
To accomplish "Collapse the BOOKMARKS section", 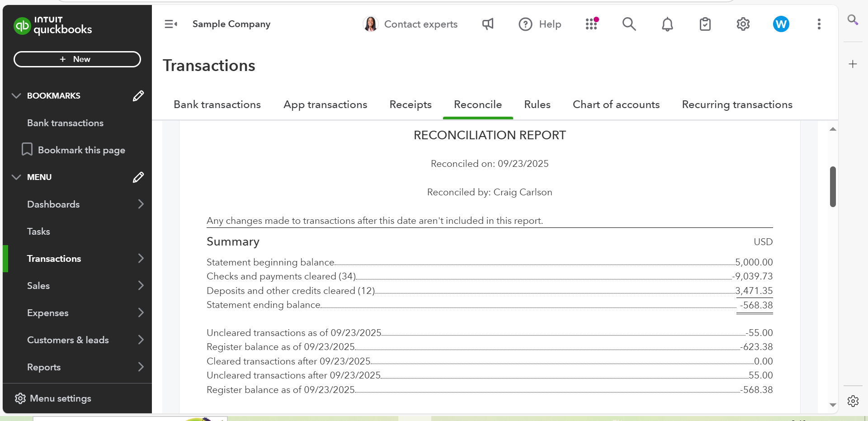I will click(16, 96).
